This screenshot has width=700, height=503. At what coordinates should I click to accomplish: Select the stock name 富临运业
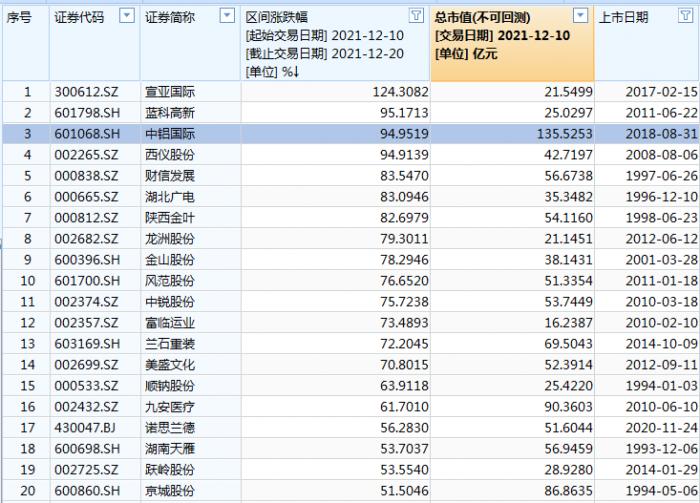170,323
